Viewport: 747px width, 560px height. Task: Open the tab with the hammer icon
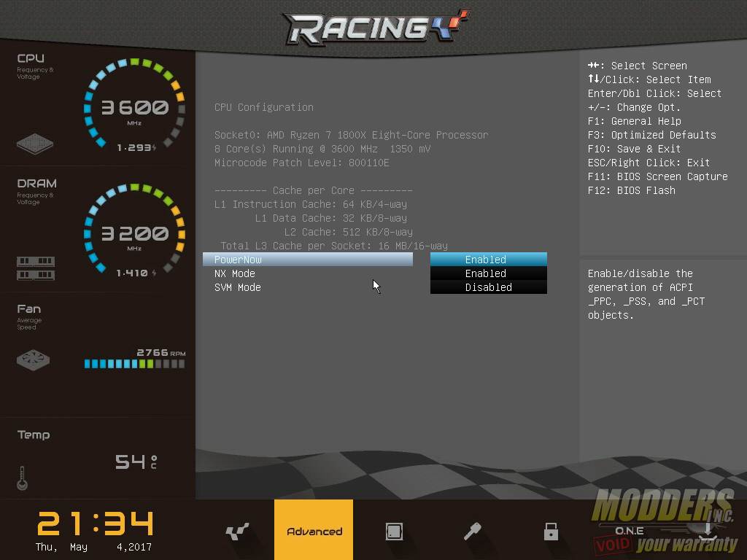472,531
